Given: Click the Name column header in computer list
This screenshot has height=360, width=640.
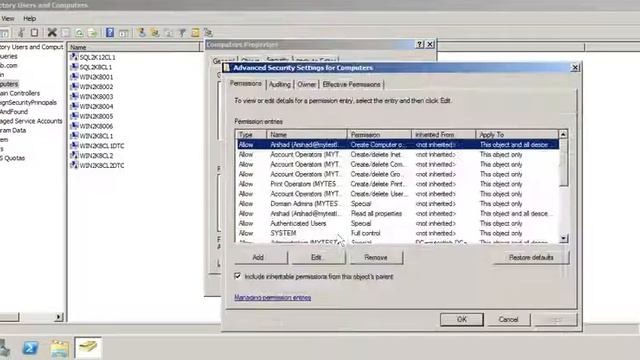Looking at the screenshot, I should (x=134, y=47).
